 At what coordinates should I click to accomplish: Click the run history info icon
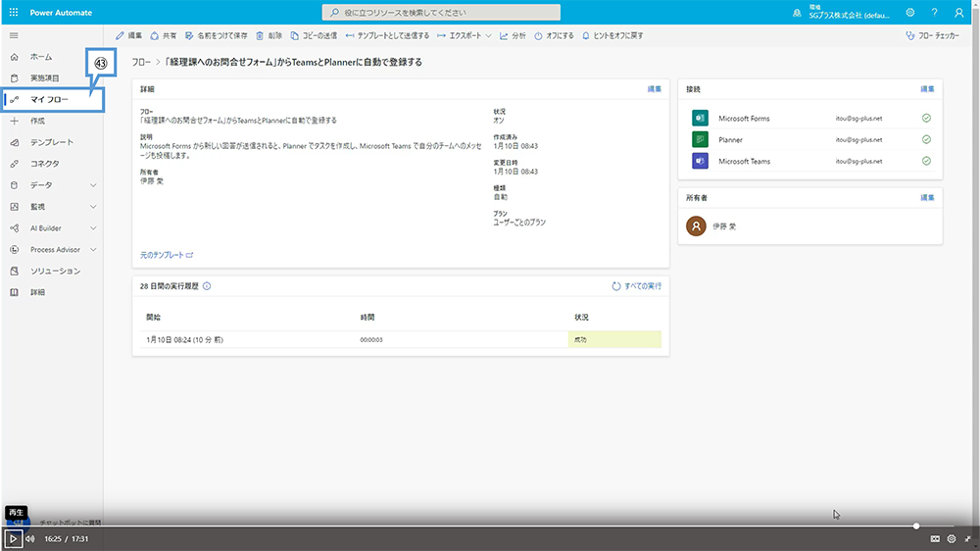[207, 286]
